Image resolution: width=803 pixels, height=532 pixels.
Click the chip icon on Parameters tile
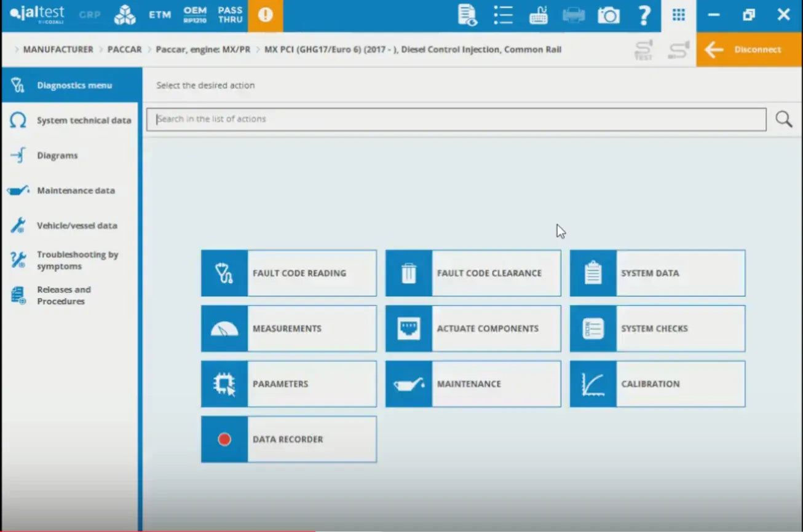(224, 384)
